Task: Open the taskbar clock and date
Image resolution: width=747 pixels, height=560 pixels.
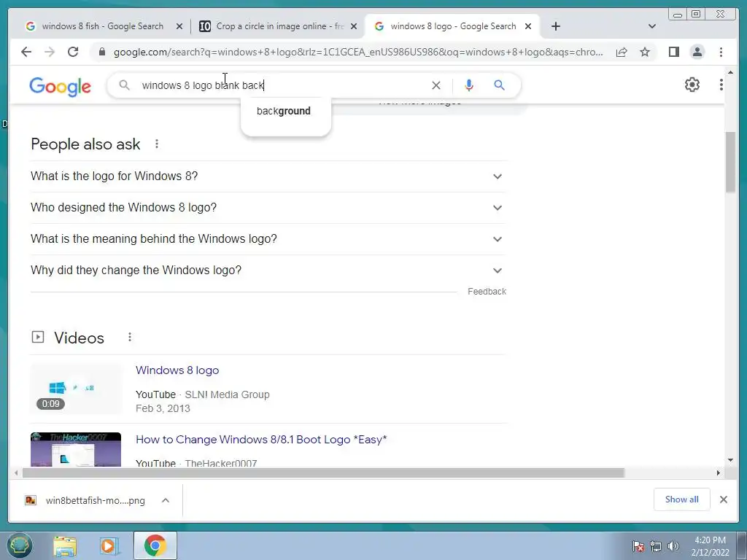Action: pyautogui.click(x=710, y=546)
